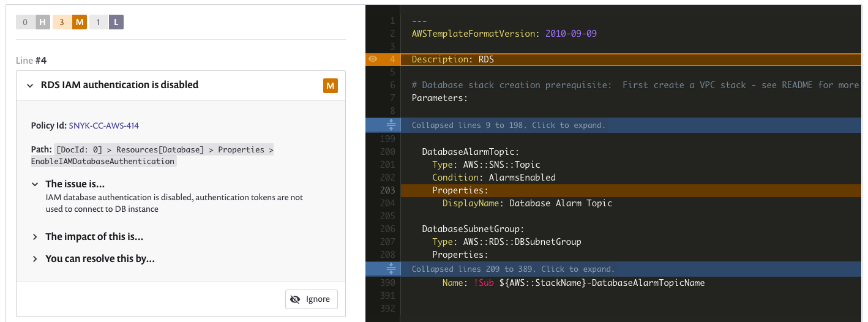Open policy SNYK-CC-AWS-414 link
Viewport: 868px width, 322px height.
pyautogui.click(x=103, y=125)
